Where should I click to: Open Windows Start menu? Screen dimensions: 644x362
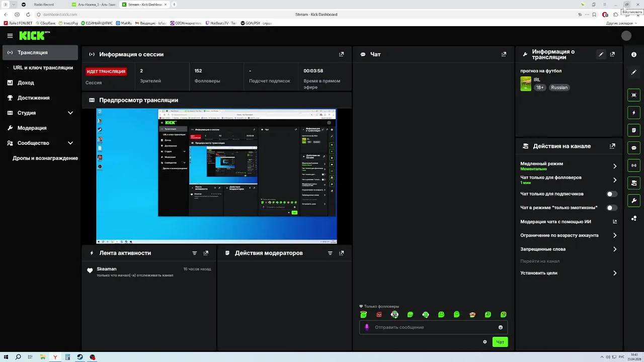point(6,357)
